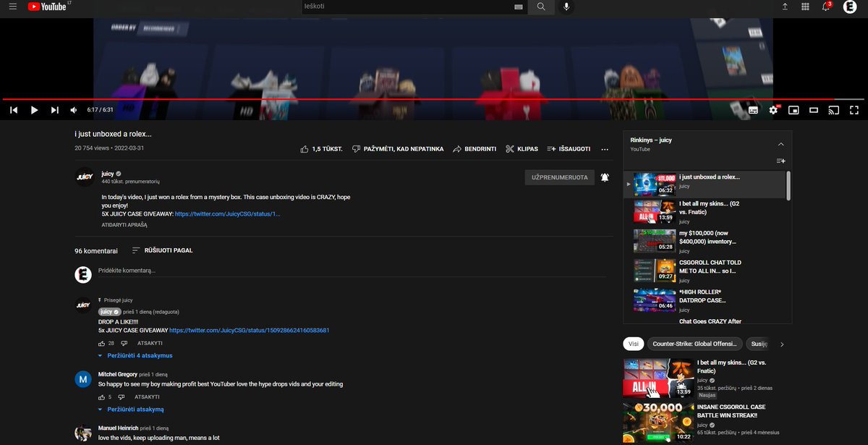Select Counter-Strike: Global Offensive chip
Screen dimensions: 868x445
[x=694, y=344]
